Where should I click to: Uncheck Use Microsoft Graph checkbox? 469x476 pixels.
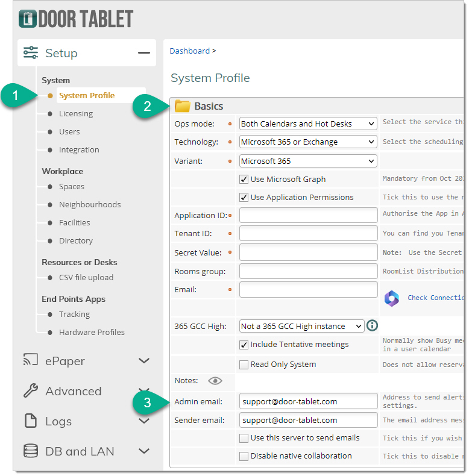tap(244, 180)
